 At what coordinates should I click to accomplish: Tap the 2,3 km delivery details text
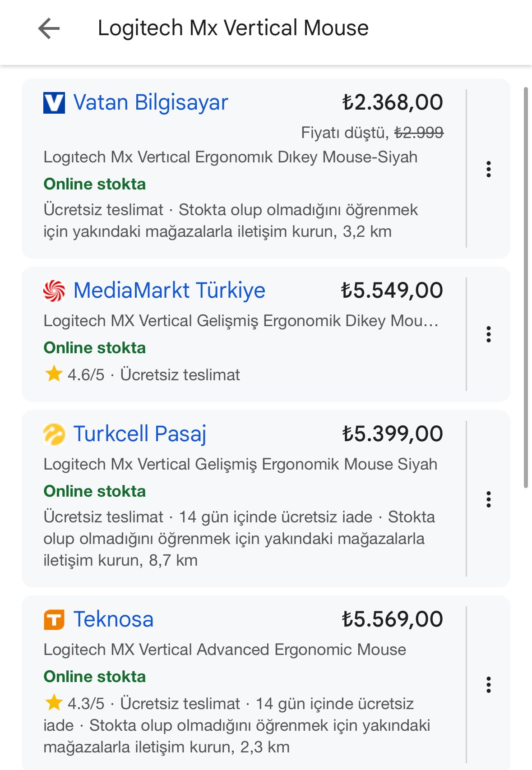tap(237, 725)
